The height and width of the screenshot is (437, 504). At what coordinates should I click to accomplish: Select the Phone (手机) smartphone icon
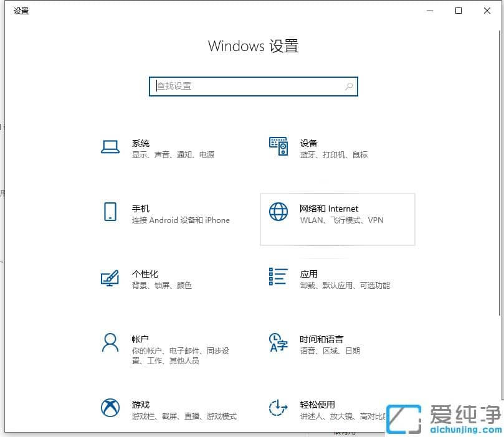[x=110, y=213]
